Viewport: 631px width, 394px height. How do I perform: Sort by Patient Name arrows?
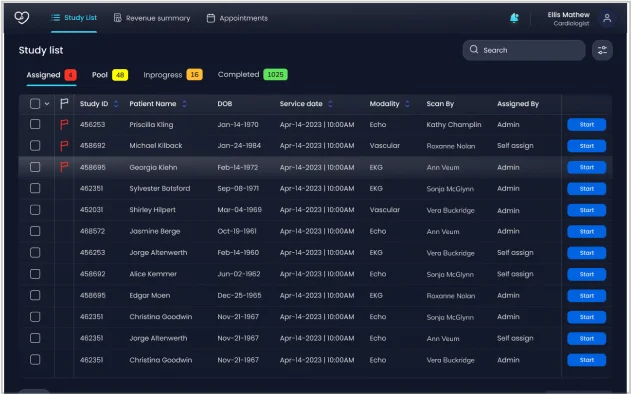point(184,104)
